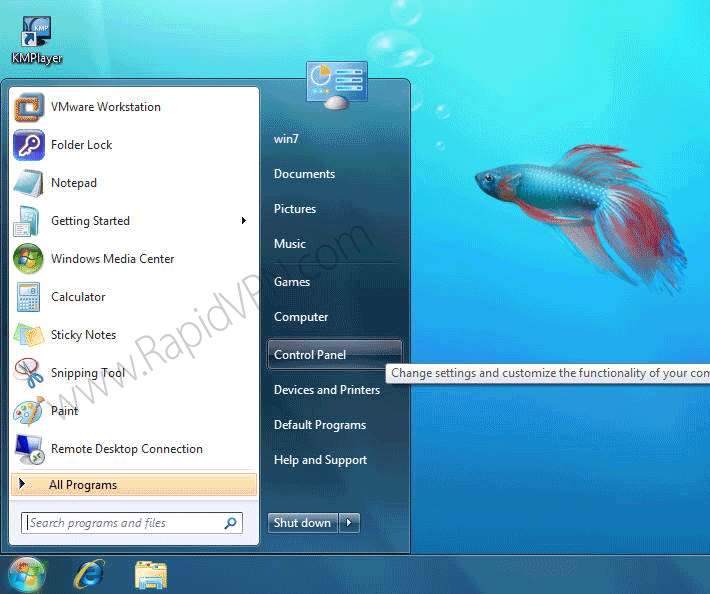The width and height of the screenshot is (710, 594).
Task: Start Snipping Tool by its label
Action: coord(88,373)
